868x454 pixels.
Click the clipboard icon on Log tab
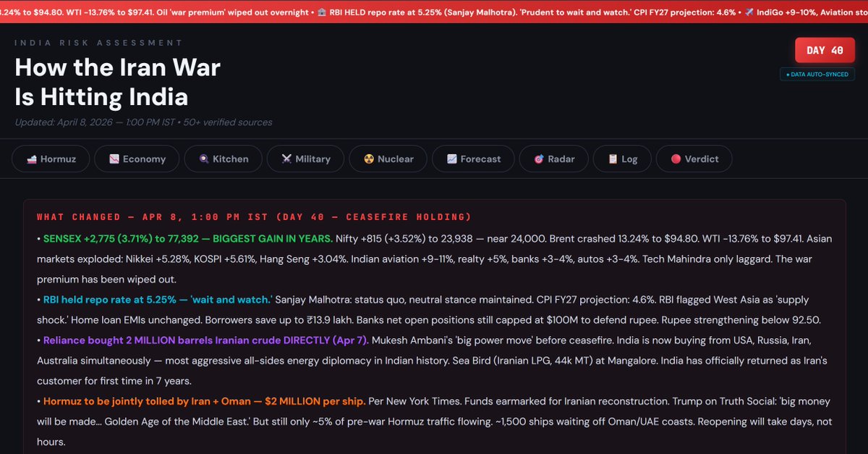(x=612, y=159)
